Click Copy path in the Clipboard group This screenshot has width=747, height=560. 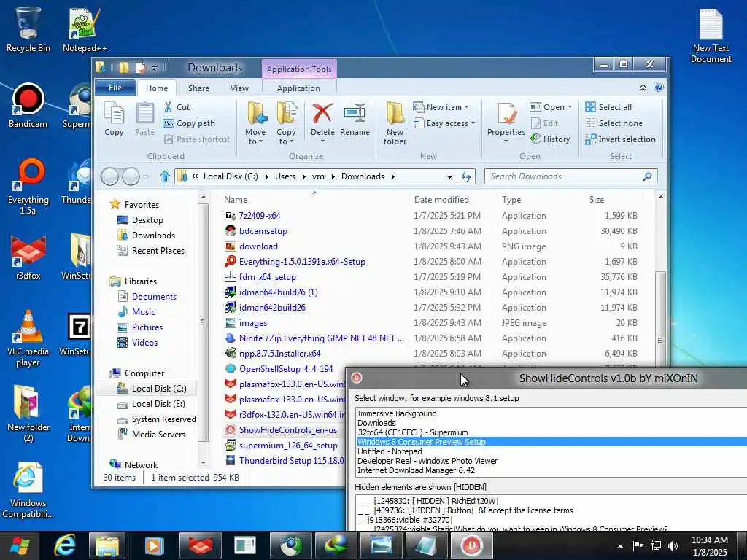(189, 123)
